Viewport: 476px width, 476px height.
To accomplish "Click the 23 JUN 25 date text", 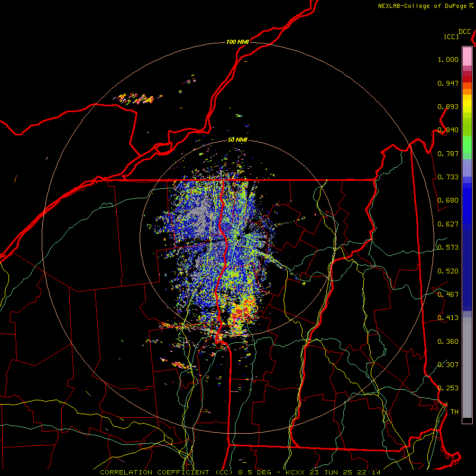I will (x=330, y=472).
